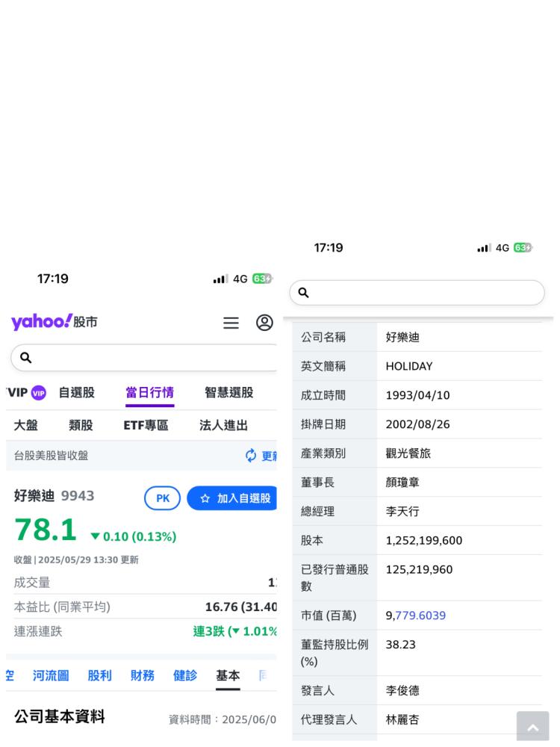
Task: Open the 大盤 sub-tab
Action: click(x=25, y=425)
